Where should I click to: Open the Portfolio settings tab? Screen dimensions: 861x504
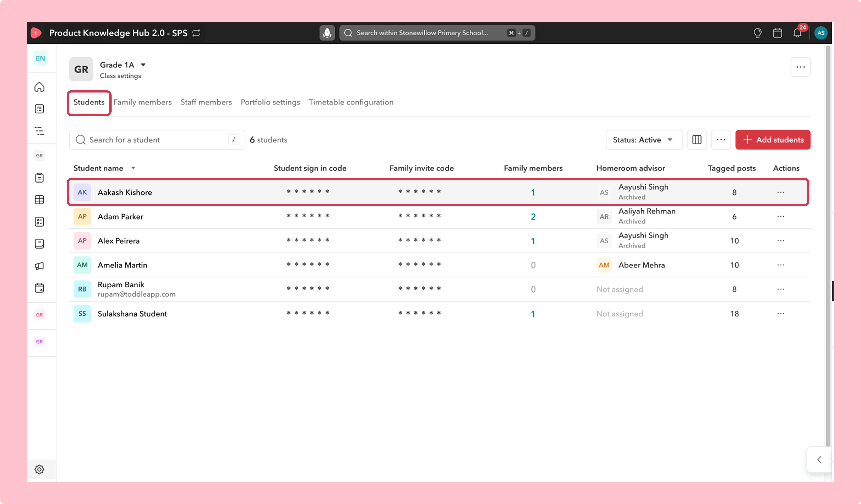point(270,102)
